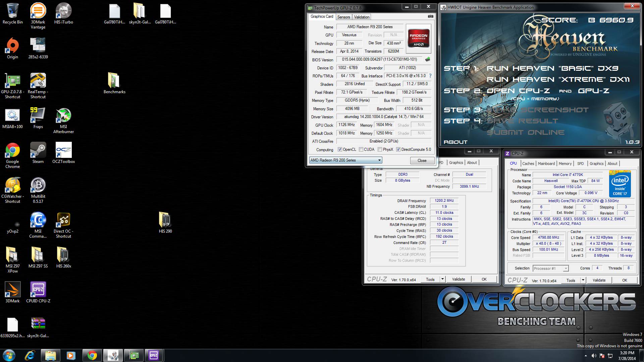The width and height of the screenshot is (644, 362).
Task: Open MultiBit 0.5.17 desktop icon
Action: tap(38, 190)
